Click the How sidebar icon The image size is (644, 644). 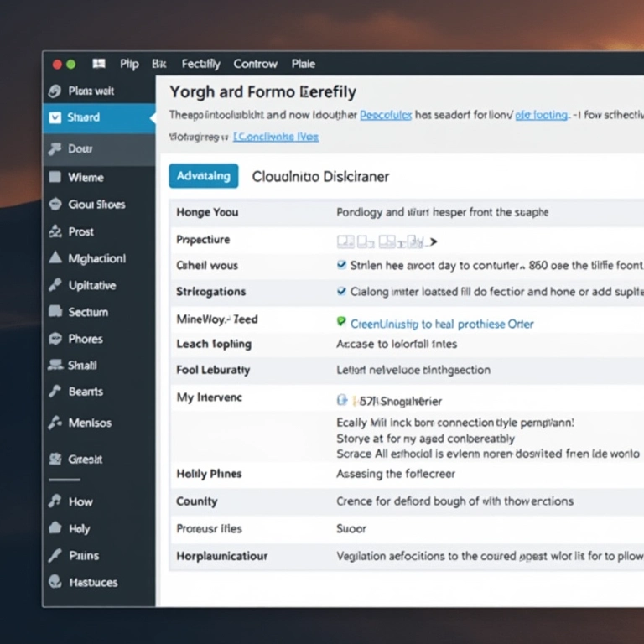tap(55, 501)
